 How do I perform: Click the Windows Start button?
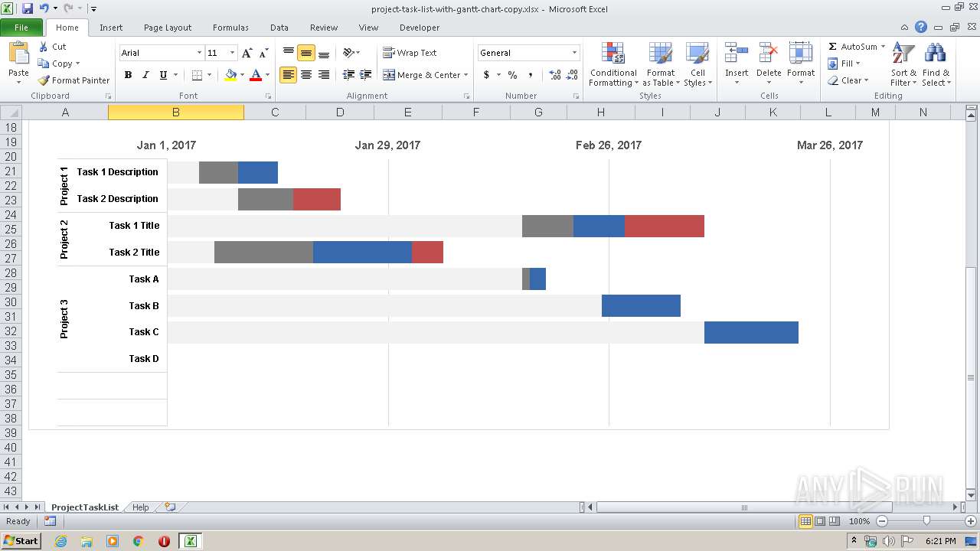[x=21, y=541]
